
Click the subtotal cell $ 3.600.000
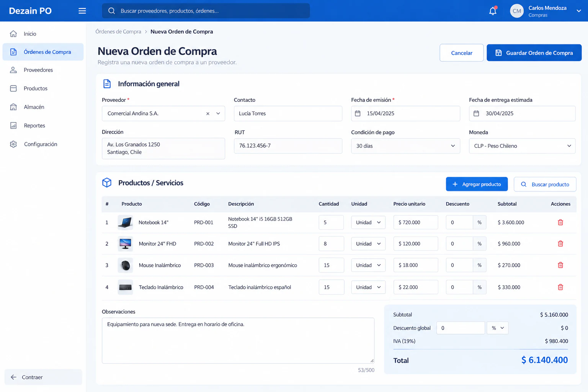[511, 222]
